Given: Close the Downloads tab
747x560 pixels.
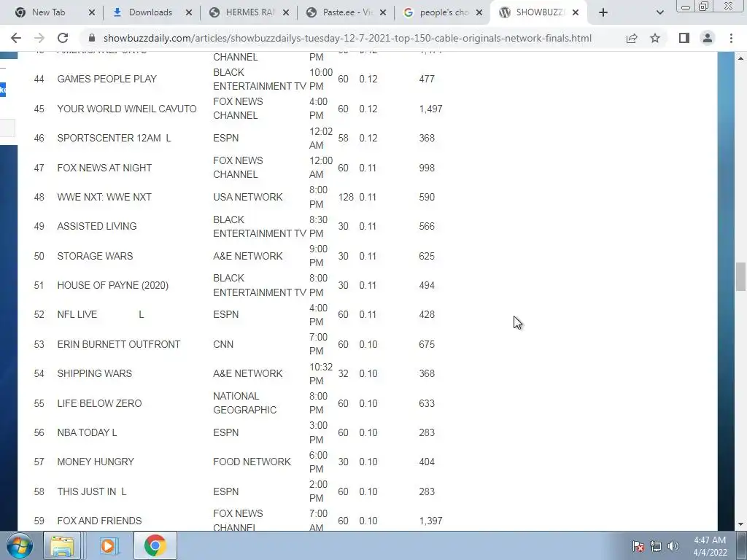Looking at the screenshot, I should point(189,12).
